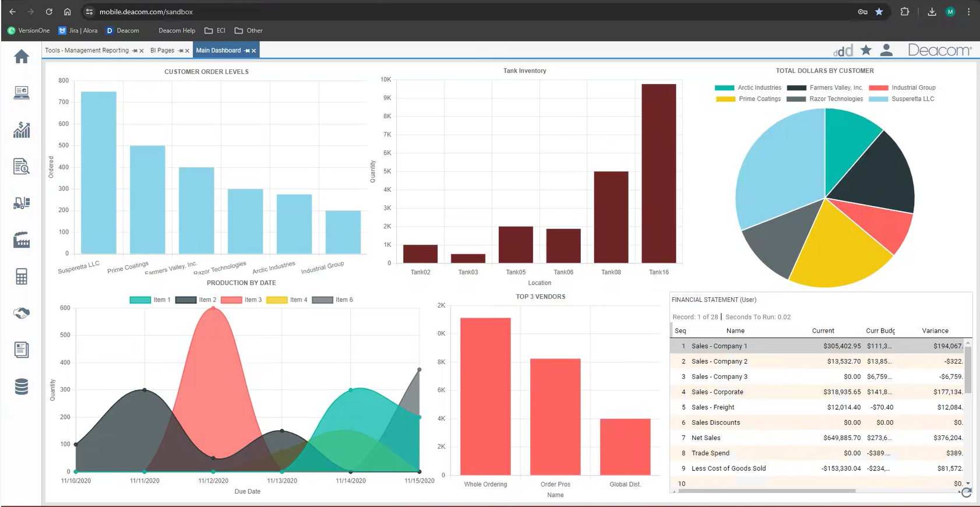Click financial statement vertical scrollbar down arrow
The height and width of the screenshot is (507, 980).
pyautogui.click(x=968, y=484)
